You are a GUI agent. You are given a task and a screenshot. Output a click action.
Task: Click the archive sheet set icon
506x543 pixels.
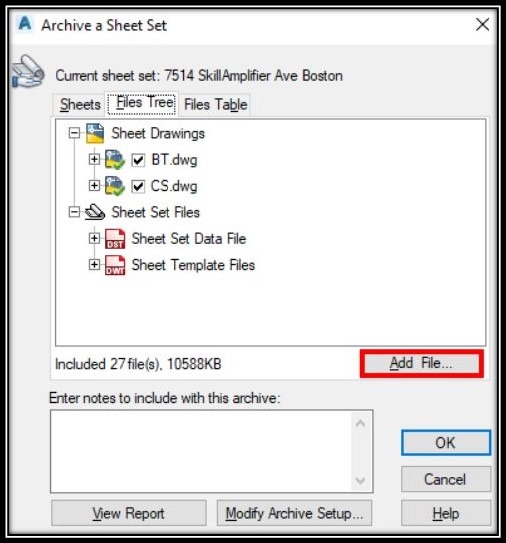point(28,72)
